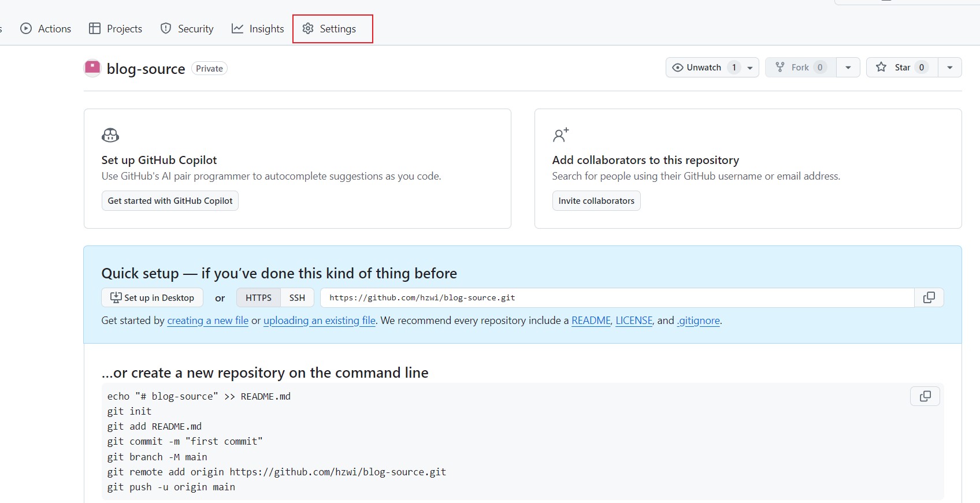Click the 'Set up GitHub Copilot' heading

159,160
